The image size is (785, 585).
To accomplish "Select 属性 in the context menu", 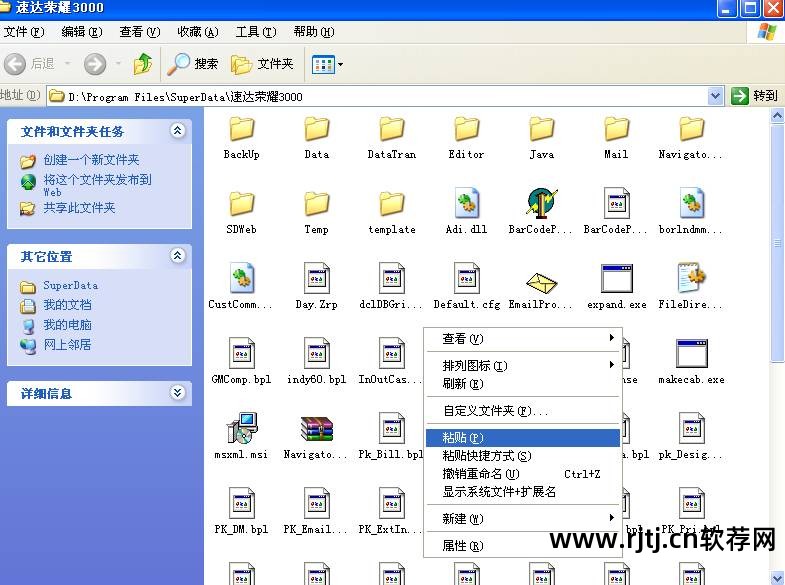I will coord(462,546).
